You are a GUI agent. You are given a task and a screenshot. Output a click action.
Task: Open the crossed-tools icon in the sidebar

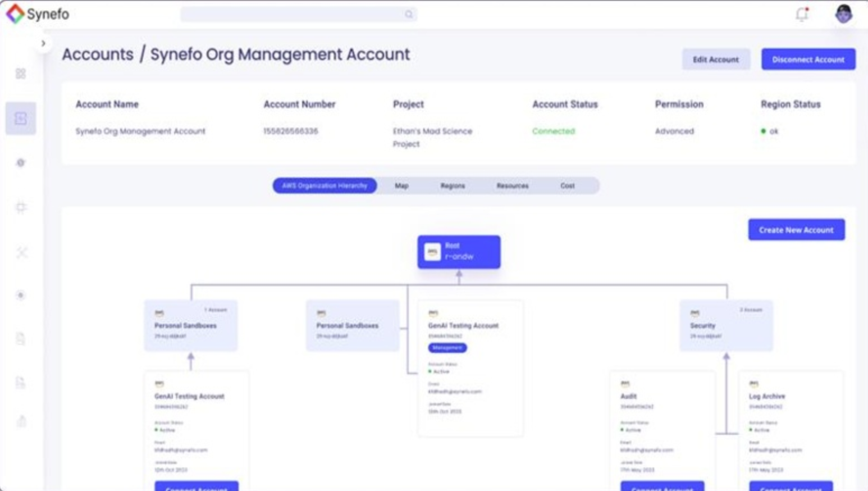(21, 252)
